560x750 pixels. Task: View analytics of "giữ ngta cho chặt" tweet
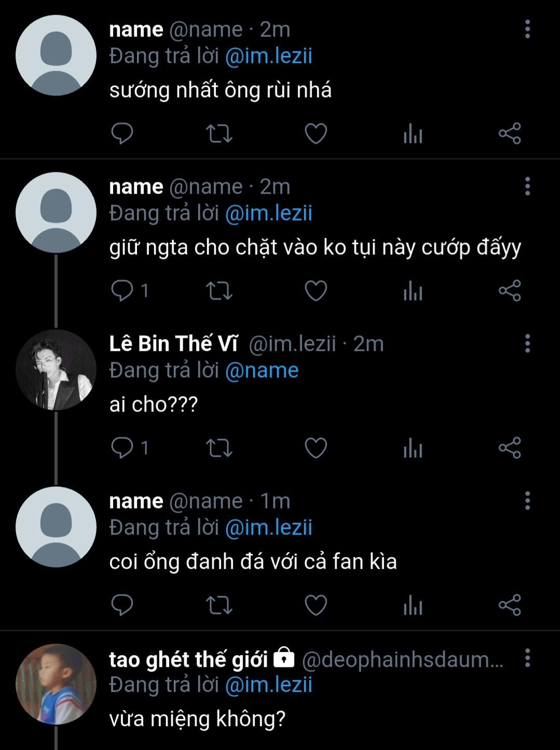[413, 291]
